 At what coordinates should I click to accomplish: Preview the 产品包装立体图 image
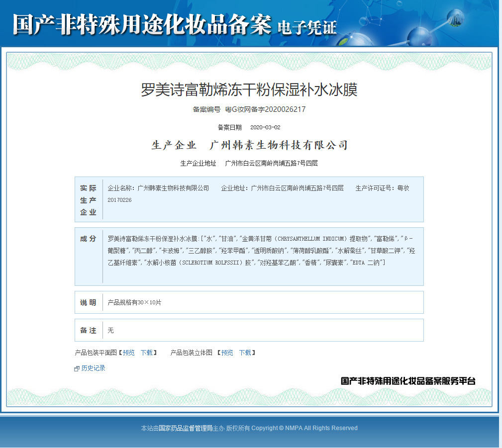click(x=227, y=353)
